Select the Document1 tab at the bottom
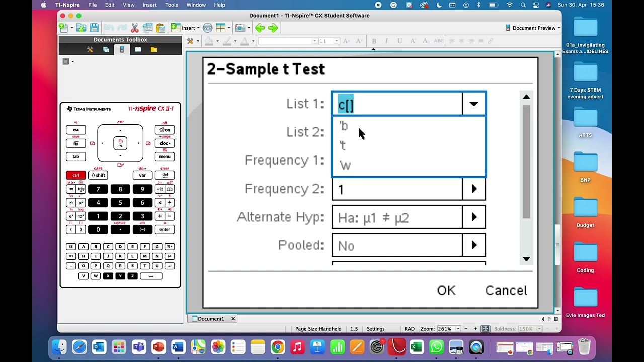644x362 pixels. click(211, 319)
